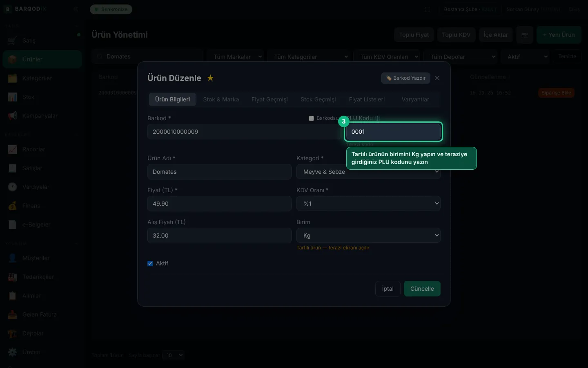The image size is (588, 368).
Task: Open Satış via the shopping cart icon
Action: coord(12,40)
